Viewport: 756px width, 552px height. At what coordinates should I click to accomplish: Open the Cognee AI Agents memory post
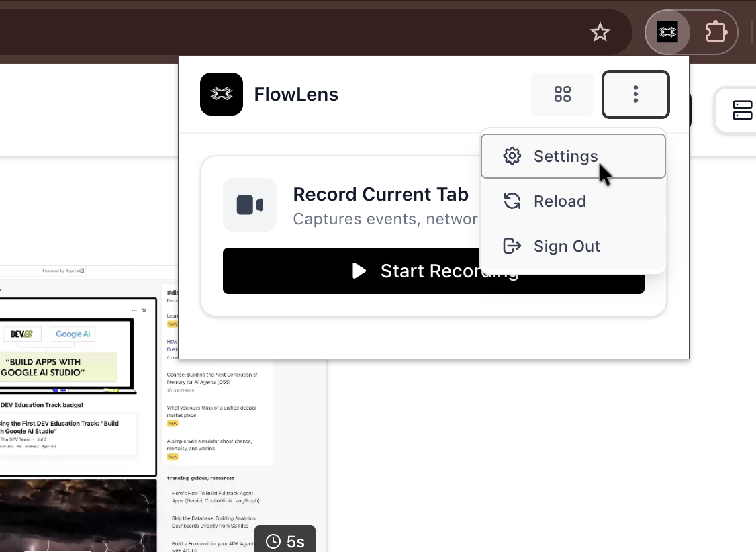point(211,378)
